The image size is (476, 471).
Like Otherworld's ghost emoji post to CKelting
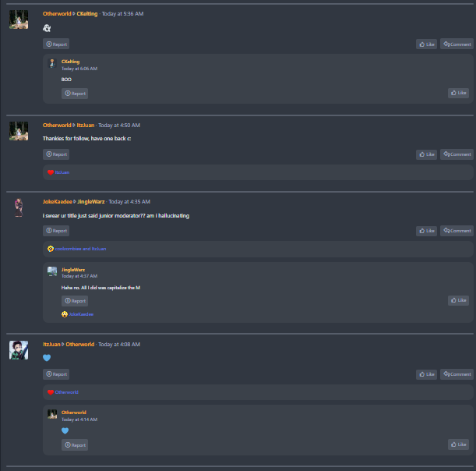click(x=426, y=44)
